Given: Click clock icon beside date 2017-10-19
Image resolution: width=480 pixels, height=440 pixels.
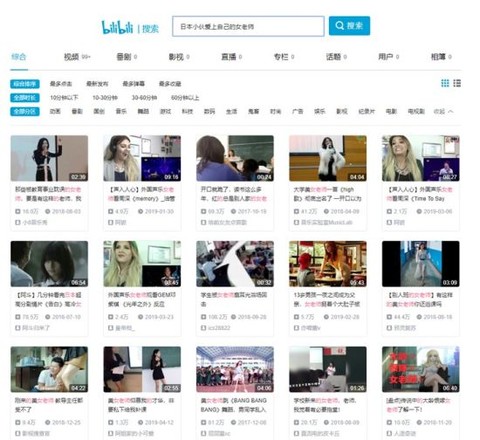Looking at the screenshot, I should [x=233, y=211].
